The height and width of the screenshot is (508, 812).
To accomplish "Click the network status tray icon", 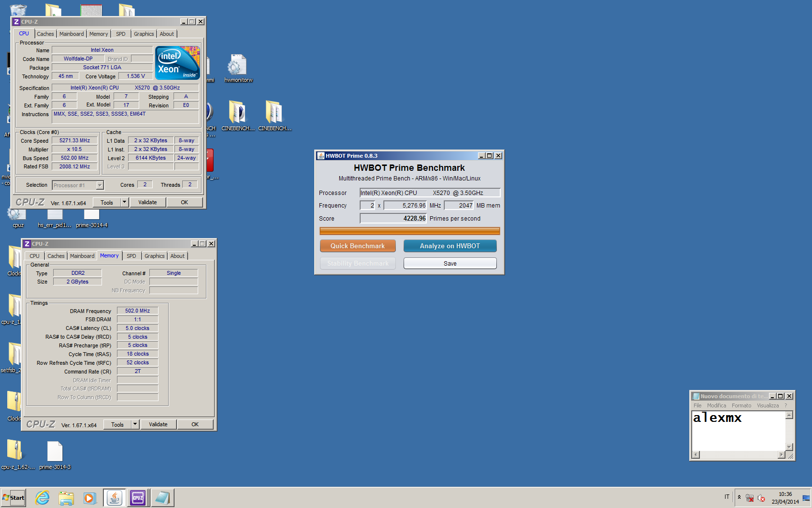I will (x=750, y=498).
